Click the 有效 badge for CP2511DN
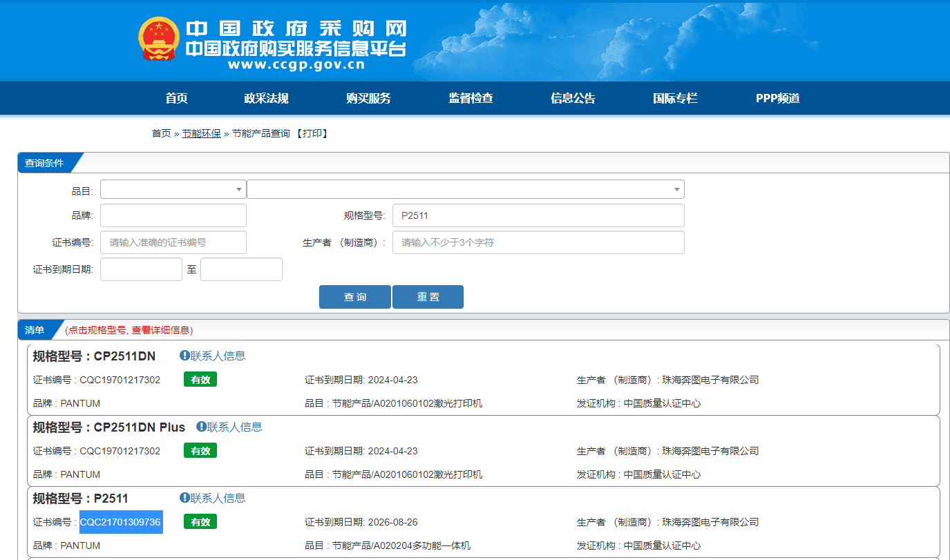The image size is (950, 560). (200, 379)
